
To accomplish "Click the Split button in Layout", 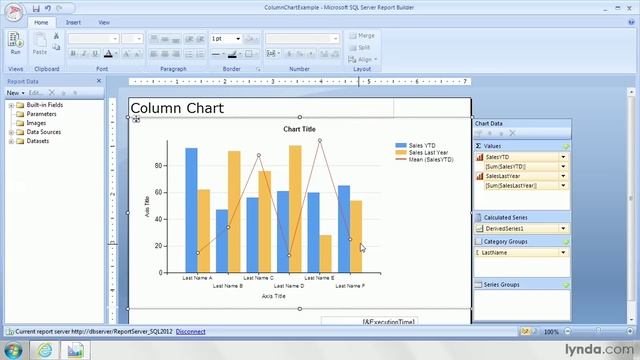I will pos(360,48).
